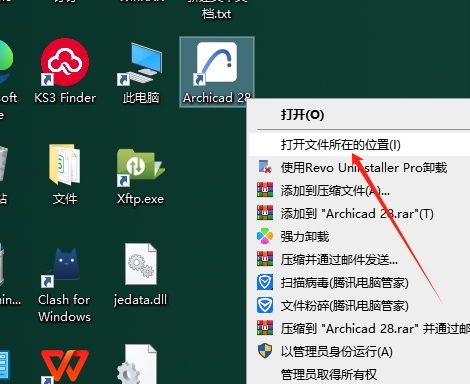The image size is (470, 384).
Task: Choose 压缩并通过邮件发送... entry
Action: coord(359,259)
